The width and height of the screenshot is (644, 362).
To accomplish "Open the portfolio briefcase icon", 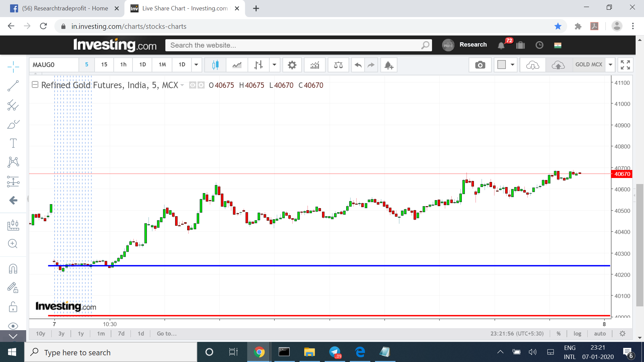I will (520, 45).
